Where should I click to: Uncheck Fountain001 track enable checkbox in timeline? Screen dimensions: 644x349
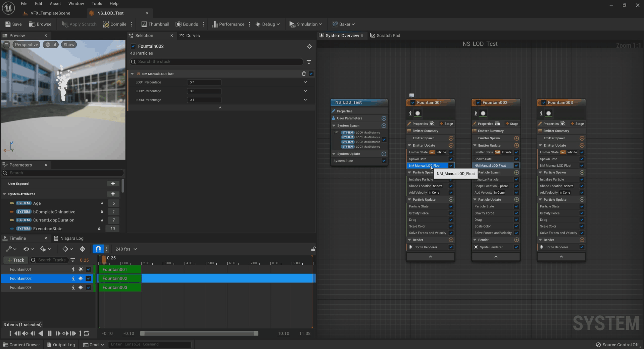89,269
